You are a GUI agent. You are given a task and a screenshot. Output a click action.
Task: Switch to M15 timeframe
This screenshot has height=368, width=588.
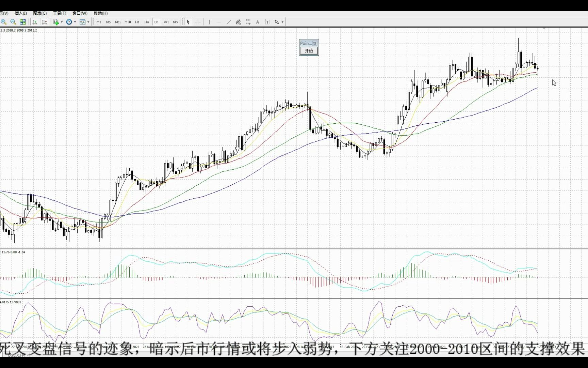coord(118,22)
